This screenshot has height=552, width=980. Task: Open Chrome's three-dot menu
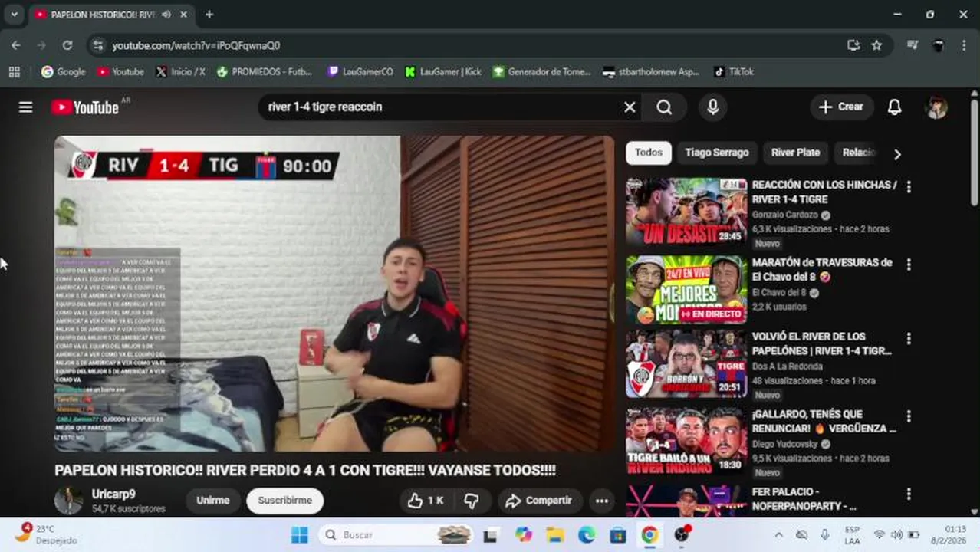click(x=964, y=45)
